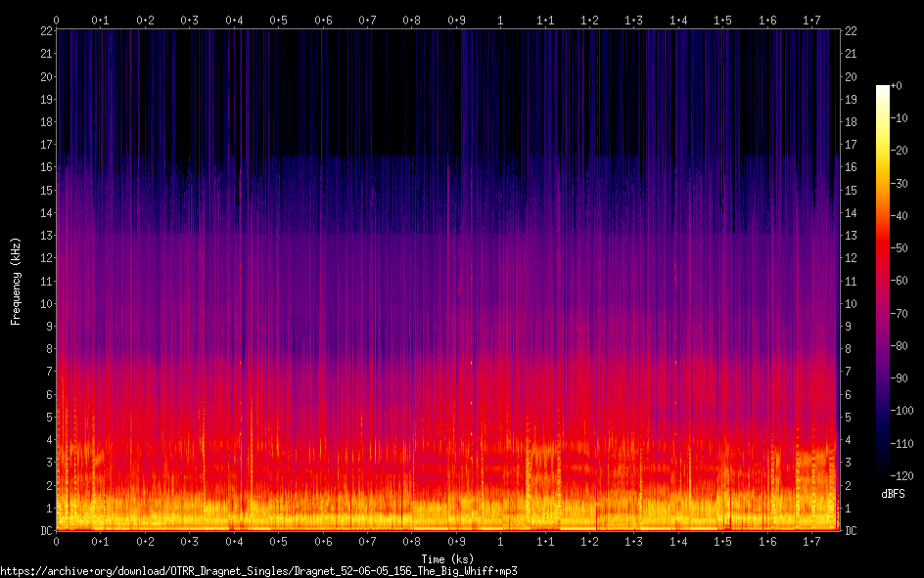Click the 22 kHz tick on the left axis
This screenshot has width=924, height=578.
pos(45,31)
